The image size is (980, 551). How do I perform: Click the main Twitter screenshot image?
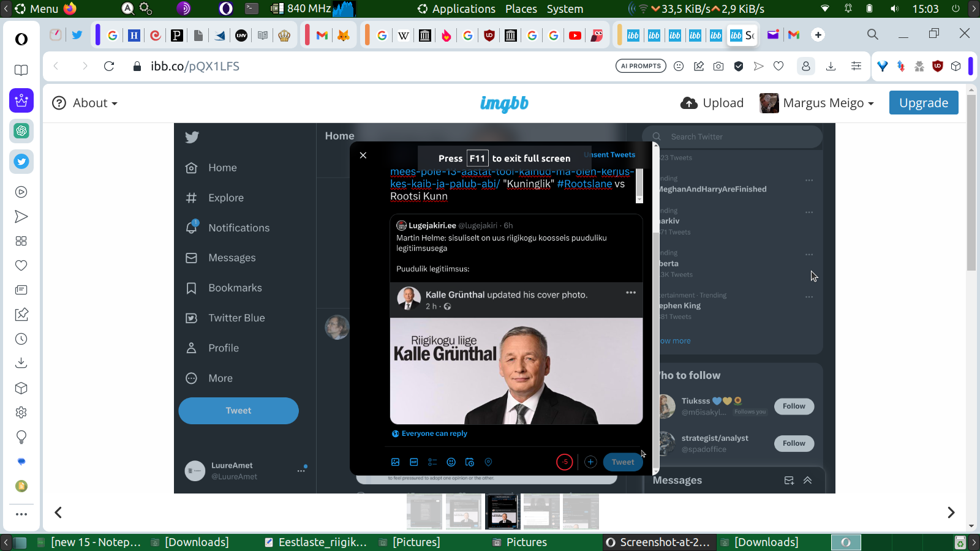pos(504,308)
